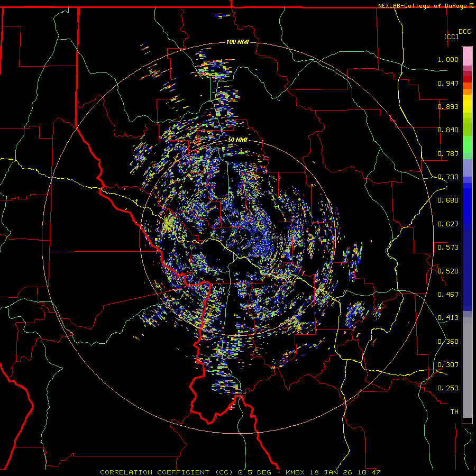This screenshot has width=476, height=476.
Task: Click the 0.467 scale value
Action: 448,295
